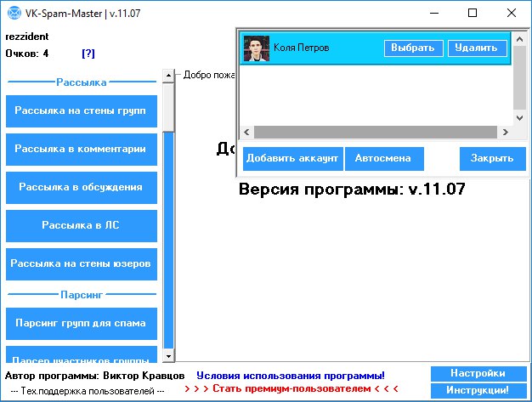Click sidebar scrollbar down arrow
This screenshot has width=532, height=402.
pyautogui.click(x=168, y=355)
